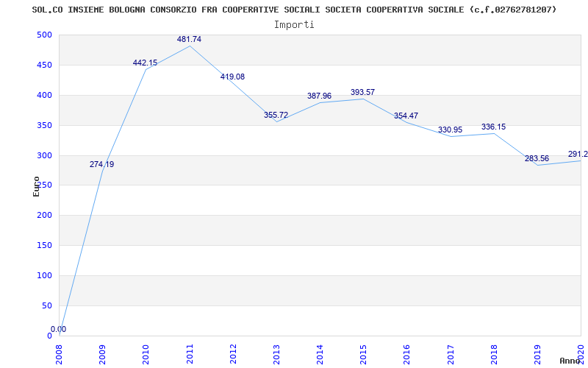Click the 393.57 data label
Screen dimensions: 588x368
362,93
